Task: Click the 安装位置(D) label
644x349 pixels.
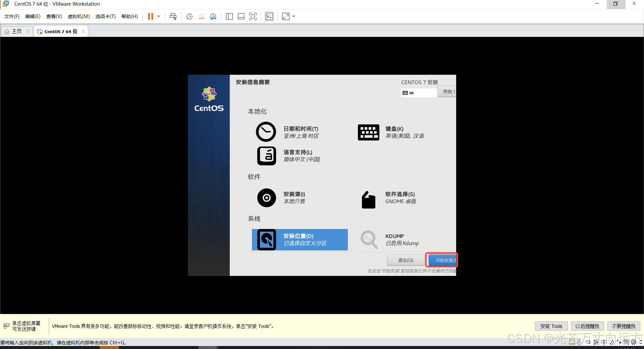Action: (x=299, y=236)
